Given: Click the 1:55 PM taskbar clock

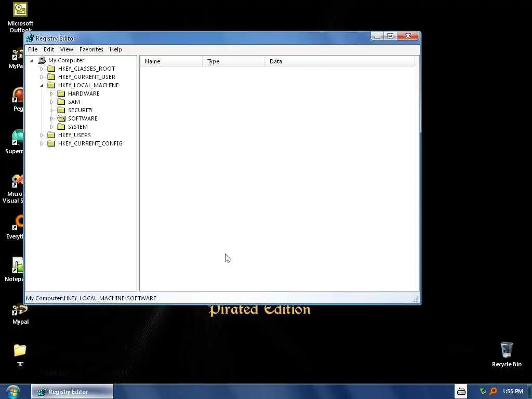Looking at the screenshot, I should (x=513, y=391).
